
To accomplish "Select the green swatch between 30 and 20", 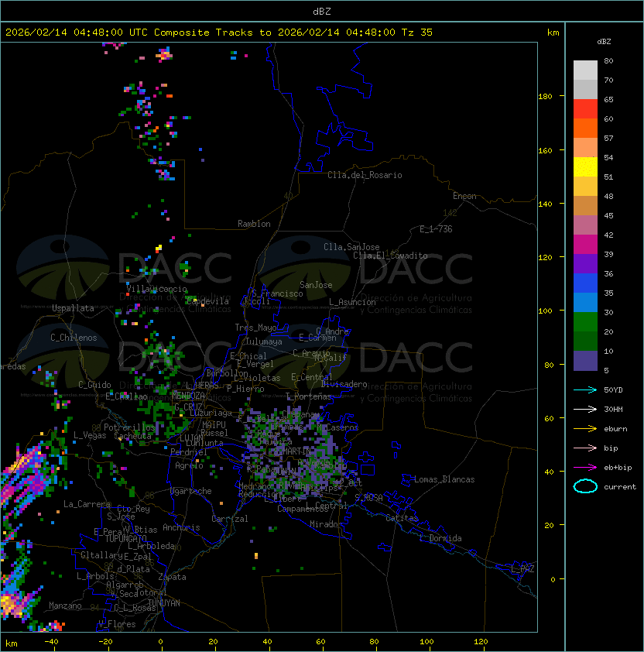I will (585, 322).
